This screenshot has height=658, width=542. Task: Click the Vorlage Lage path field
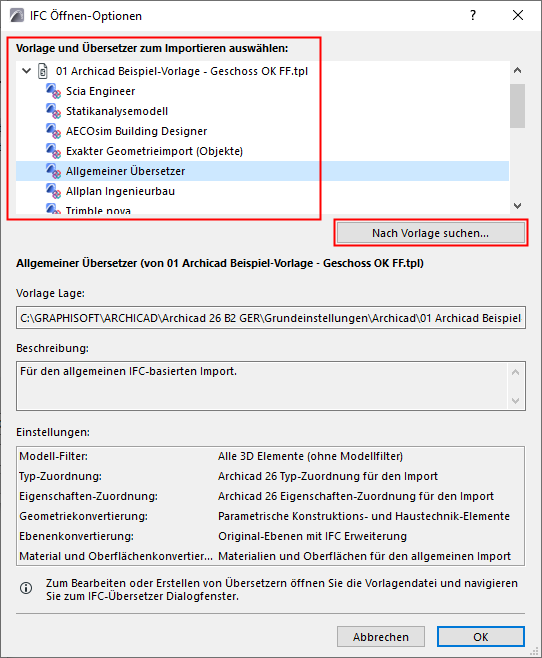coord(271,318)
